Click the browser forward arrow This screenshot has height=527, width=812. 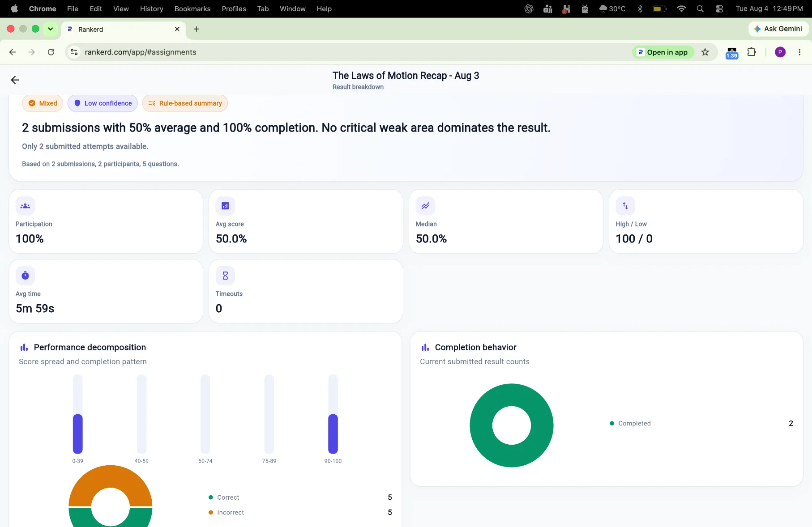click(x=31, y=52)
